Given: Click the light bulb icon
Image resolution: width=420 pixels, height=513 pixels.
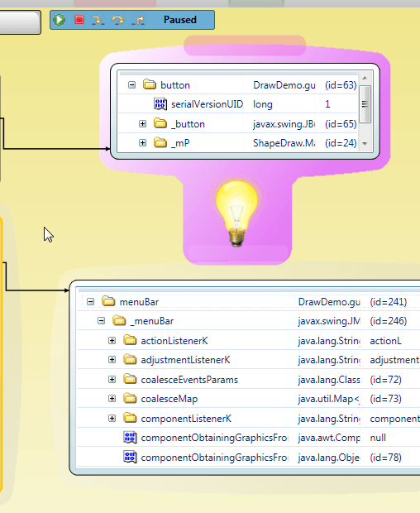Looking at the screenshot, I should 236,212.
